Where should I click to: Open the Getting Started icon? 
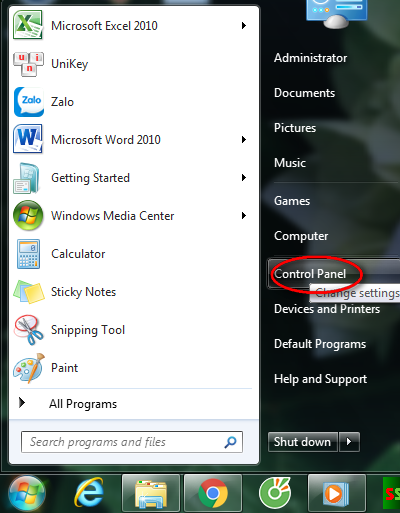(27, 178)
